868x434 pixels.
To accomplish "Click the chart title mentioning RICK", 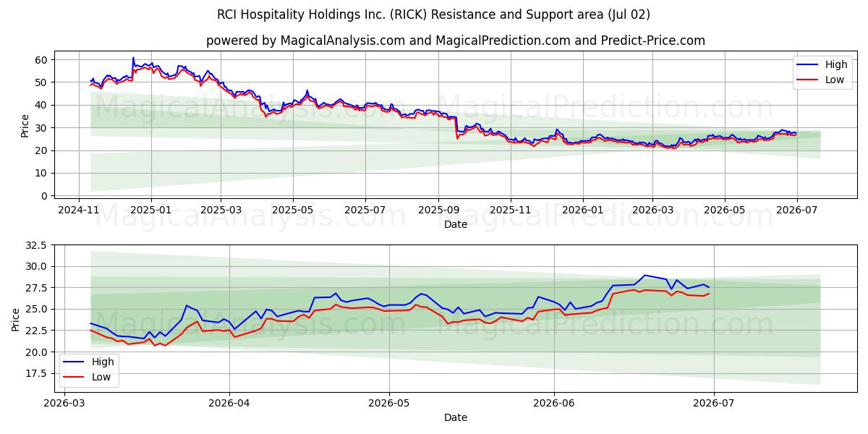I will [x=433, y=14].
